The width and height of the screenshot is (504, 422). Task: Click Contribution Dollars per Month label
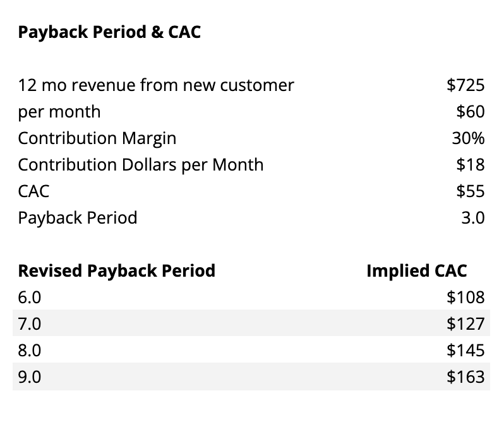pos(141,165)
